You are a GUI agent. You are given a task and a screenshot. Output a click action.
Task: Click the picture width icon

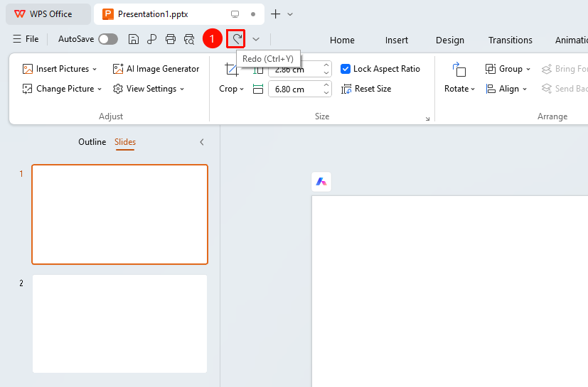coord(258,89)
